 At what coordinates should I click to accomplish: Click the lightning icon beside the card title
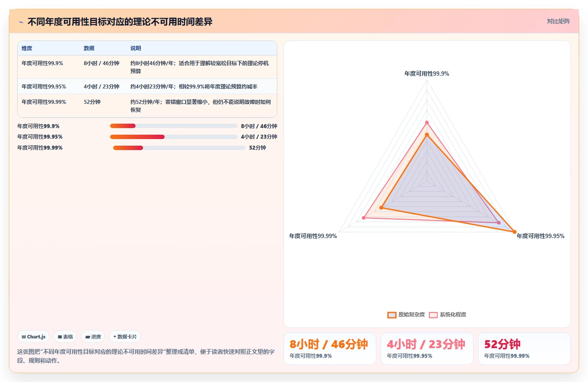tap(21, 22)
